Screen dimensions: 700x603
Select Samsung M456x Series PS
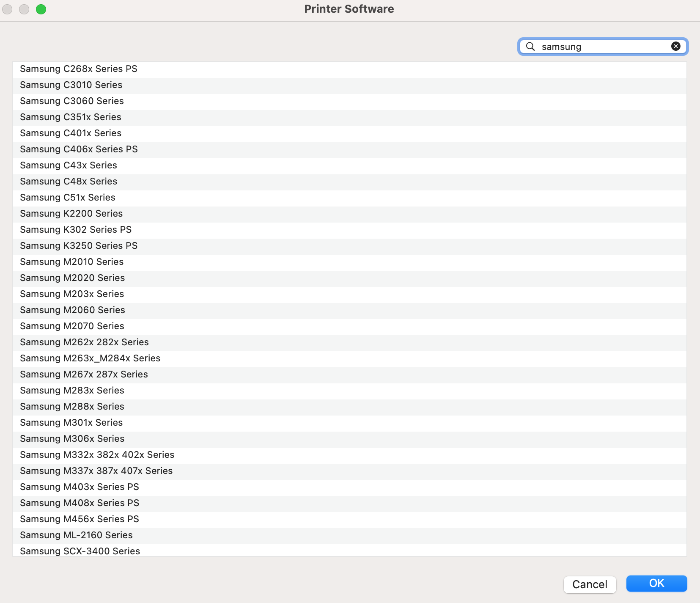coord(350,519)
